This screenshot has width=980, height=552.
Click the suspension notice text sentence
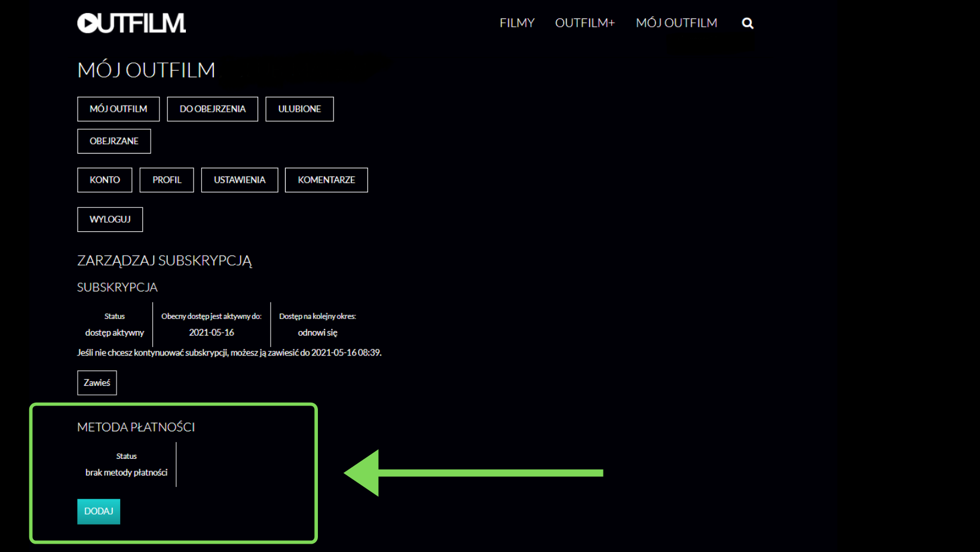click(229, 353)
